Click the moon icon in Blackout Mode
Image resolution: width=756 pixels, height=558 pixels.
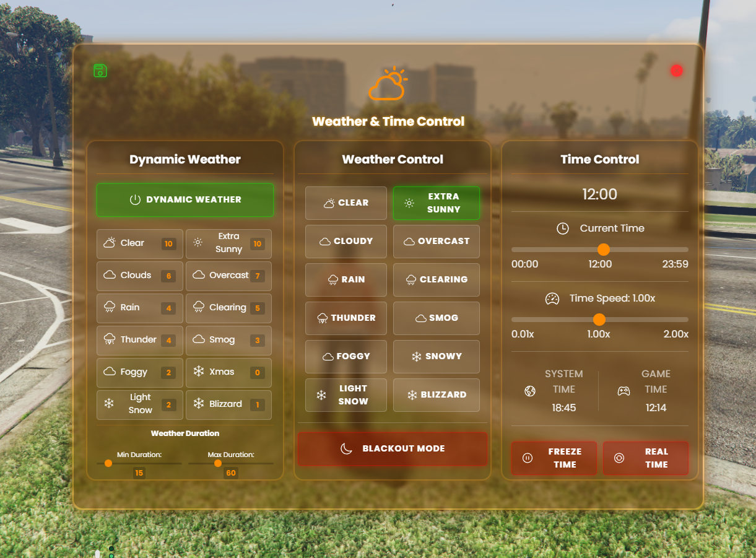click(346, 448)
